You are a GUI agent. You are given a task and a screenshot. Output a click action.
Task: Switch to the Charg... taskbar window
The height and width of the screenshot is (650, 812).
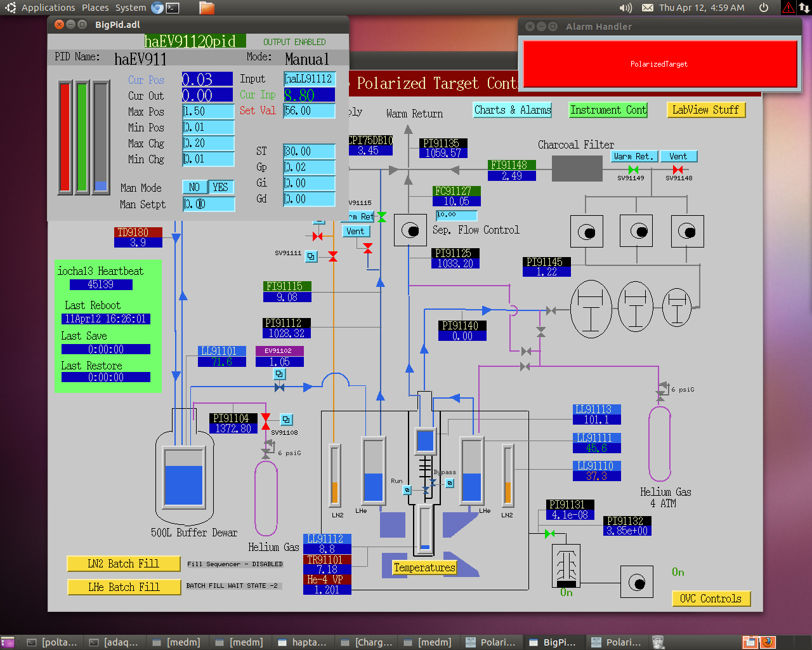click(x=366, y=642)
